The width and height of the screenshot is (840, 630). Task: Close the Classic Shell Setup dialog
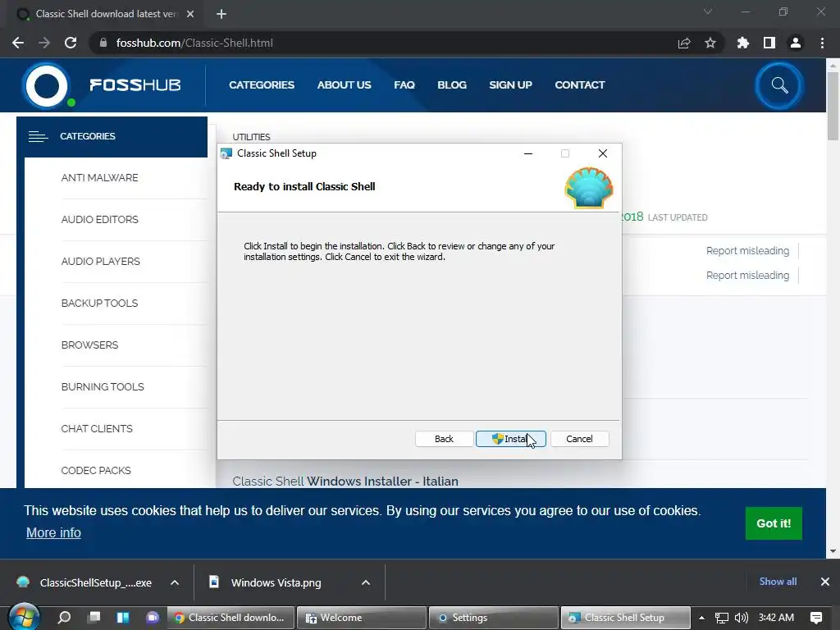click(x=603, y=153)
